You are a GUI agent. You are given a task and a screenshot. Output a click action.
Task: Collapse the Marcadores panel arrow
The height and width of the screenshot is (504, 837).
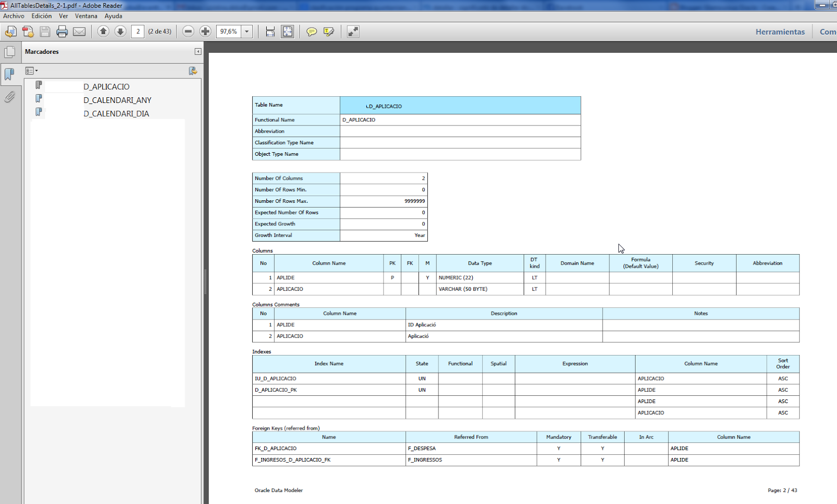tap(198, 52)
